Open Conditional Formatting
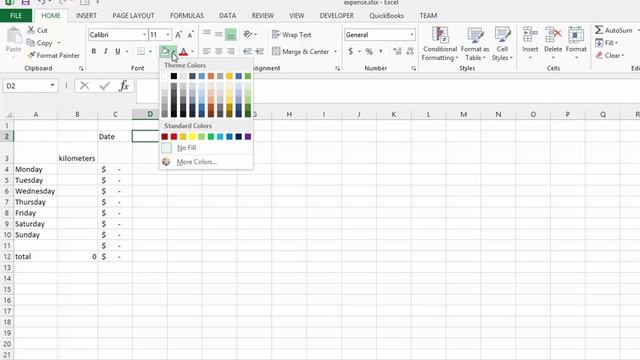 (x=440, y=44)
